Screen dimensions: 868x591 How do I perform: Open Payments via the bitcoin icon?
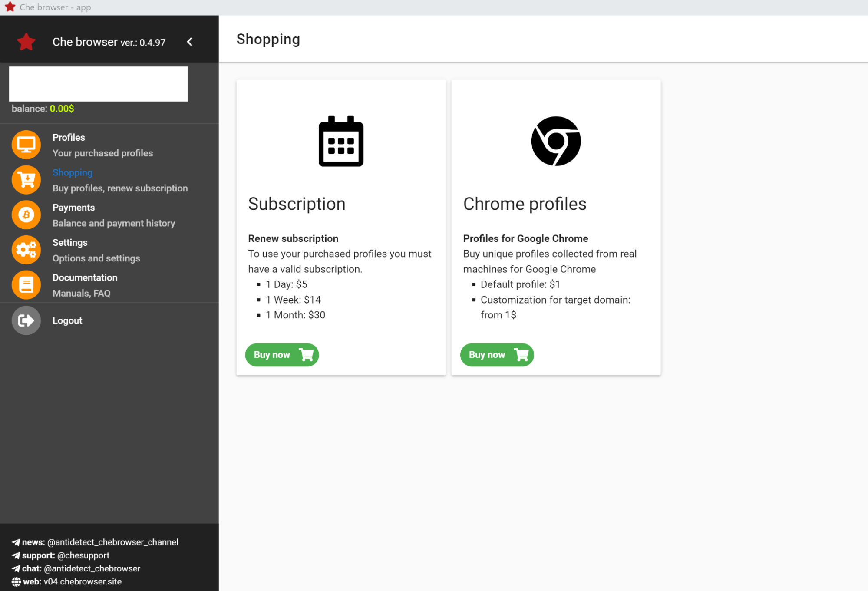pyautogui.click(x=26, y=215)
